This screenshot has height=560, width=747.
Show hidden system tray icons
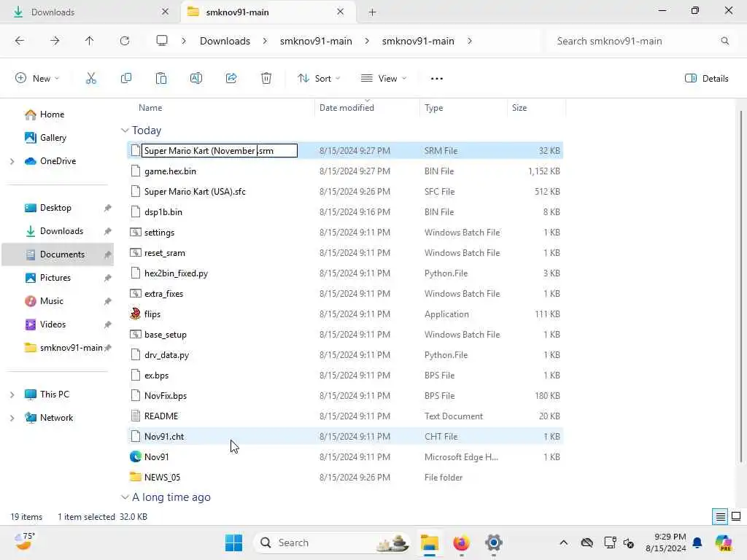tap(564, 542)
